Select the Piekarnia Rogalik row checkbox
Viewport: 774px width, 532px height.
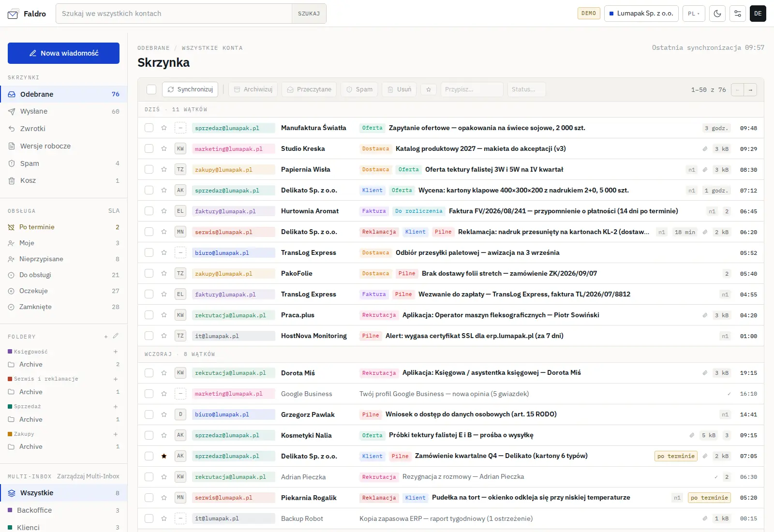[149, 498]
